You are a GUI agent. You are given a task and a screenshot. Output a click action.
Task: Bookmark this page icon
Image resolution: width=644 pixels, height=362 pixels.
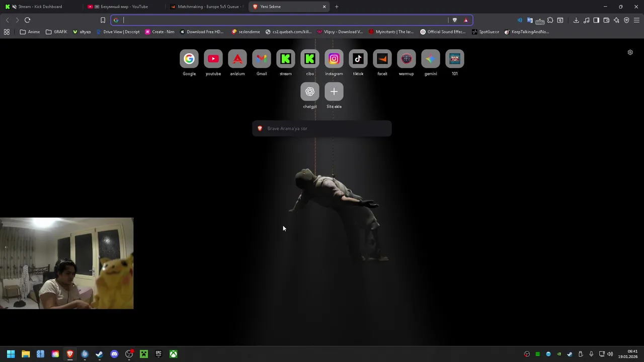click(103, 20)
